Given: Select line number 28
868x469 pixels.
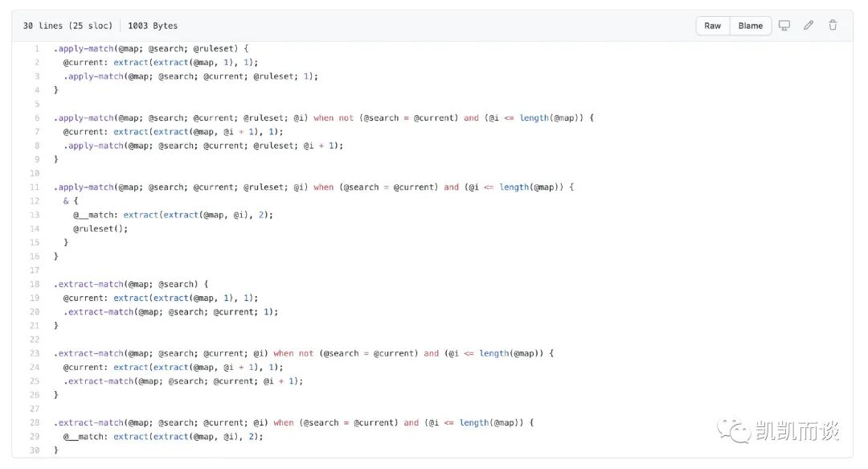Looking at the screenshot, I should pyautogui.click(x=35, y=423).
